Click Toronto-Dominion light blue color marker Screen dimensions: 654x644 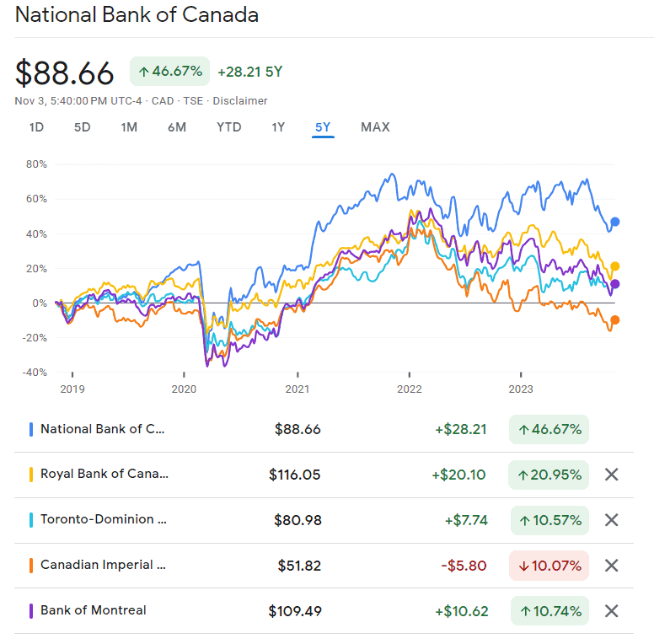31,520
